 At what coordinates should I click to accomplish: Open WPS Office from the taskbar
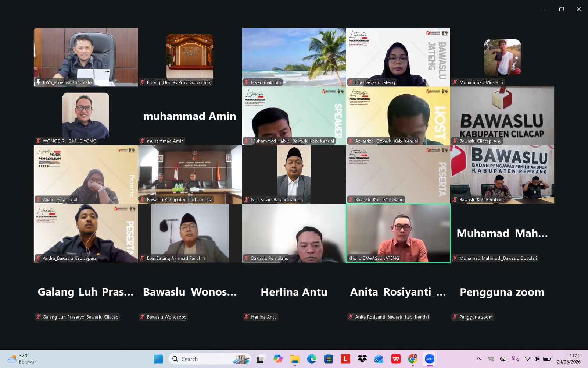coord(396,359)
